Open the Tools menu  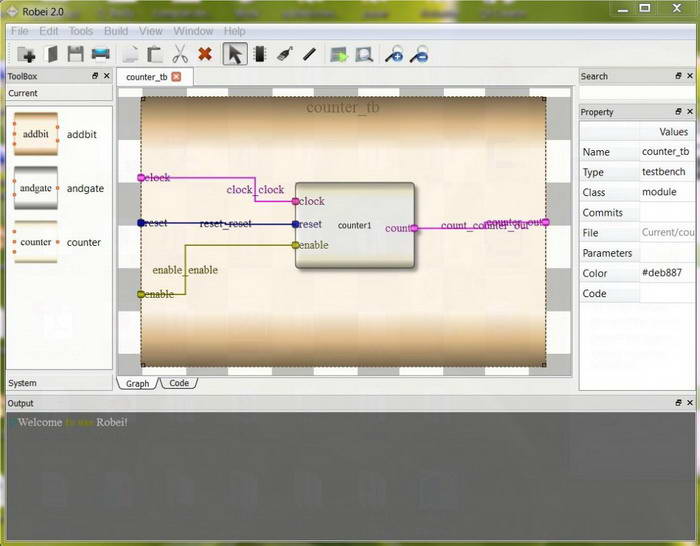click(81, 31)
